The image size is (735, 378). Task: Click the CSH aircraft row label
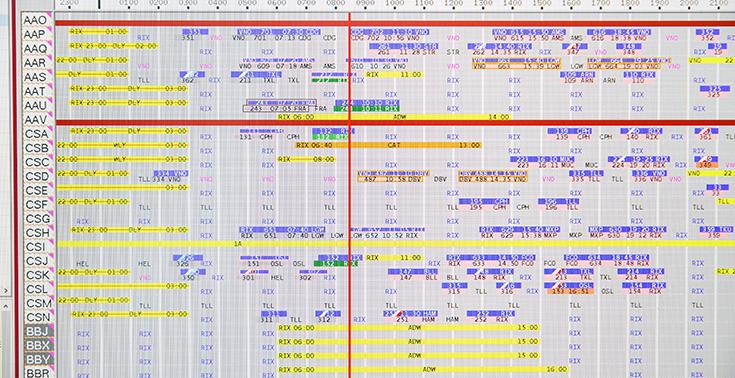click(x=38, y=233)
